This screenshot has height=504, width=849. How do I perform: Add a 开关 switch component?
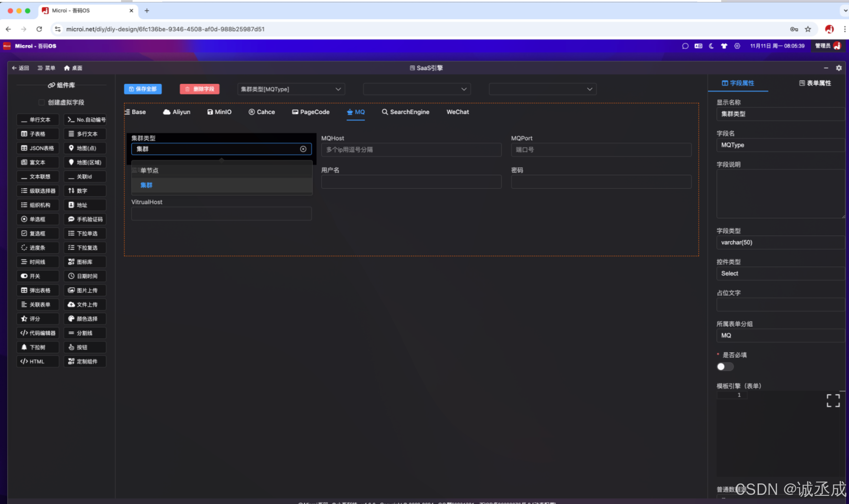tap(37, 276)
